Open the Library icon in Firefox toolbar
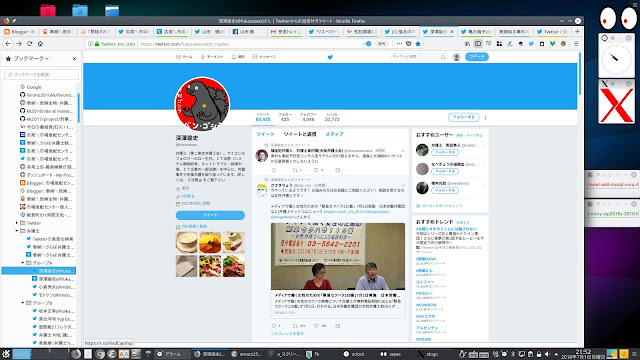The width and height of the screenshot is (640, 360). coord(467,44)
